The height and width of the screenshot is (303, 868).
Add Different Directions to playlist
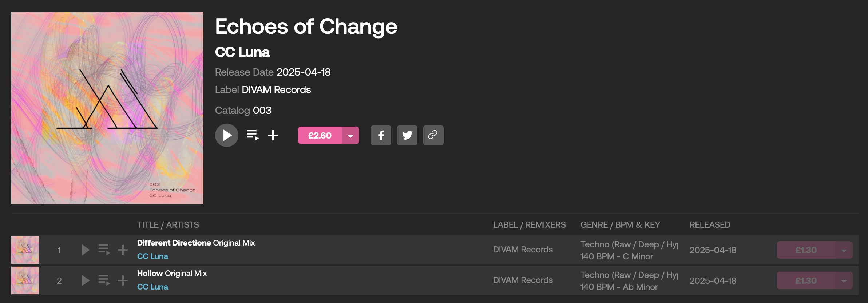click(123, 250)
